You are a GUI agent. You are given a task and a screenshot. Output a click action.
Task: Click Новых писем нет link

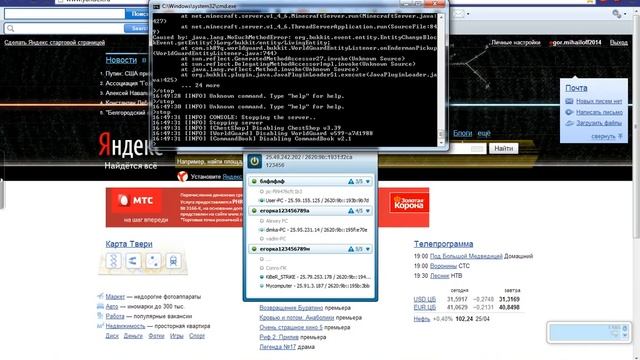[599, 101]
